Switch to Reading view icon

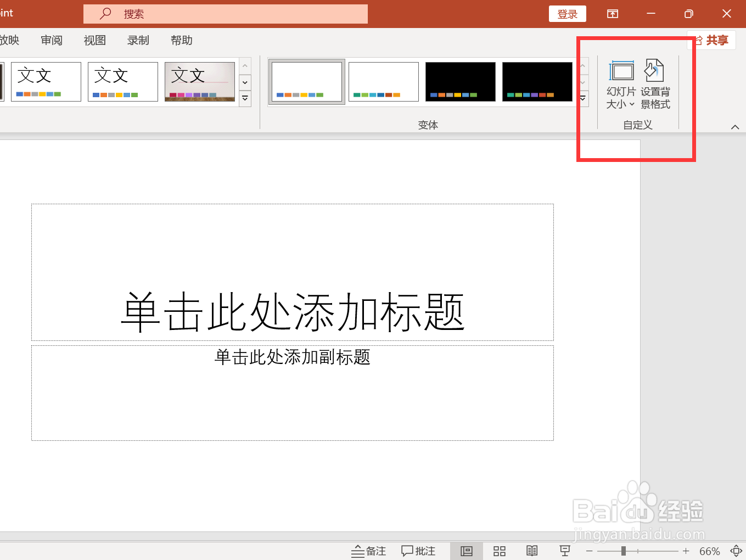[532, 551]
